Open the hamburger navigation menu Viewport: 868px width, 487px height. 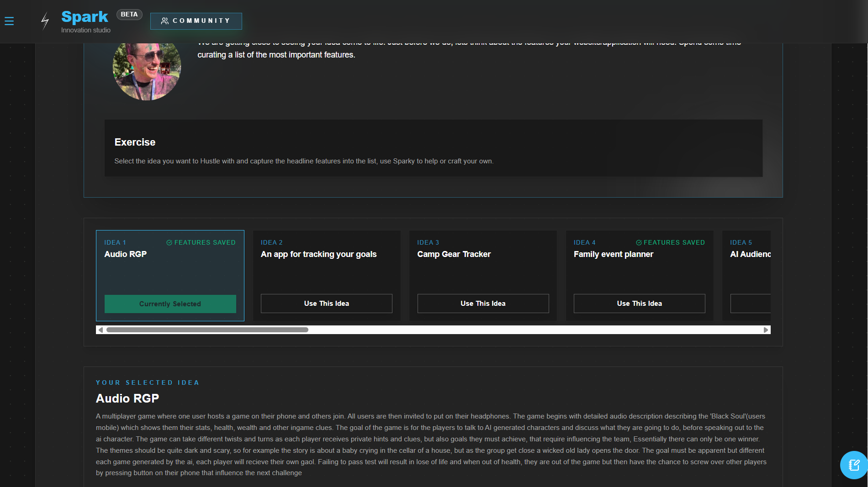[9, 21]
